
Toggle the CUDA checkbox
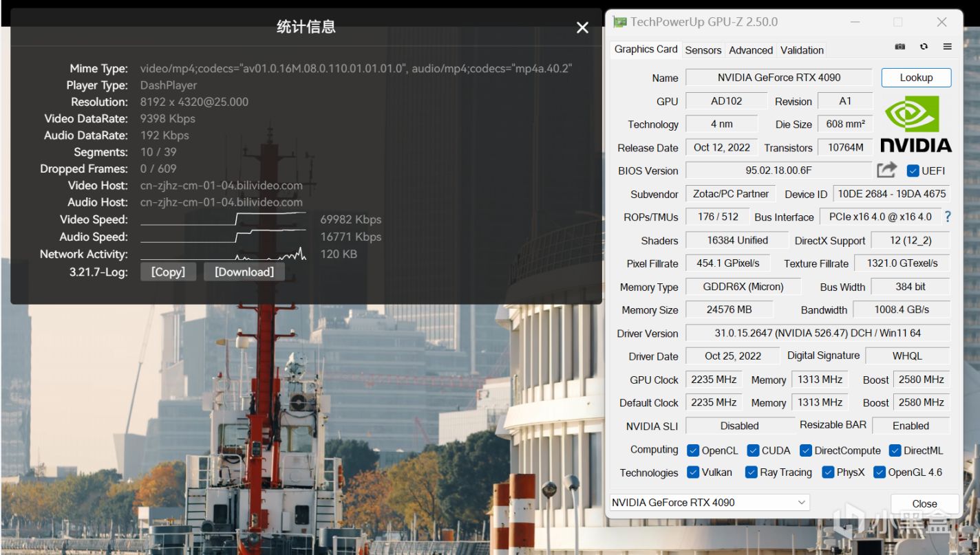point(753,450)
